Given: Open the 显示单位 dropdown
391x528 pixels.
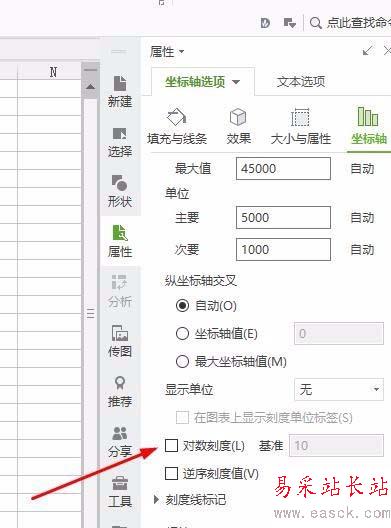Looking at the screenshot, I should [x=339, y=390].
